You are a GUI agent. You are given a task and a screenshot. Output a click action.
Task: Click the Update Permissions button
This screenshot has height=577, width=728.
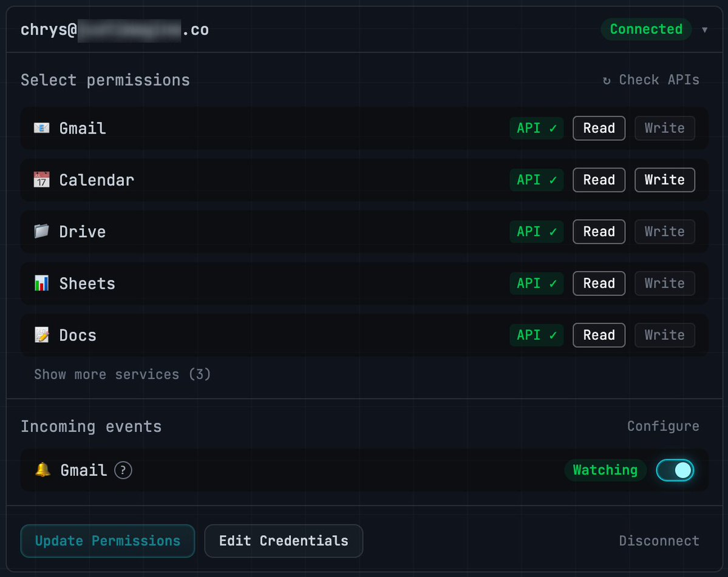107,541
